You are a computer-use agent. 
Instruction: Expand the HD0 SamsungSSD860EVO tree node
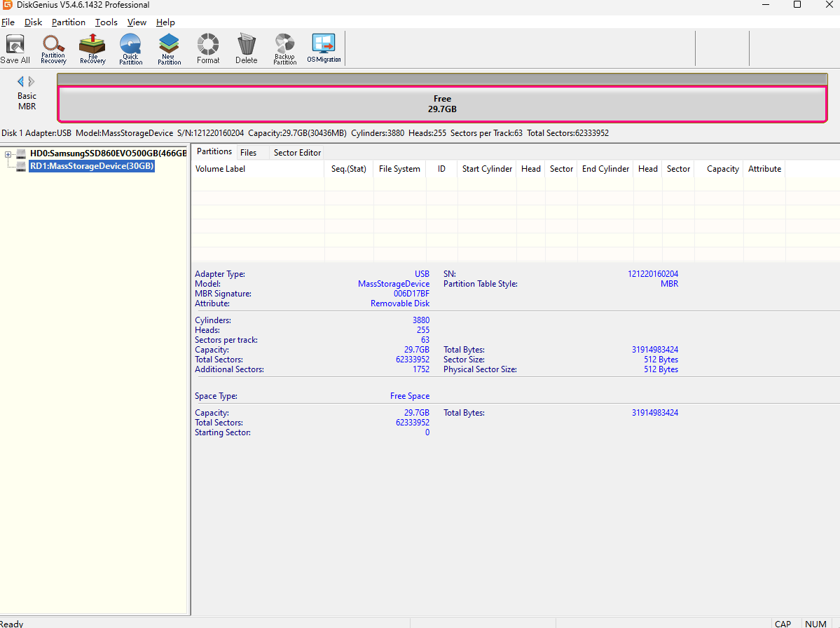pyautogui.click(x=8, y=153)
